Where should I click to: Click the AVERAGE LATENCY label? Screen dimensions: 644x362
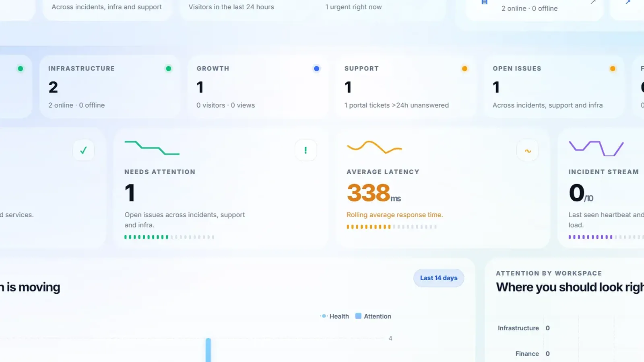tap(383, 172)
